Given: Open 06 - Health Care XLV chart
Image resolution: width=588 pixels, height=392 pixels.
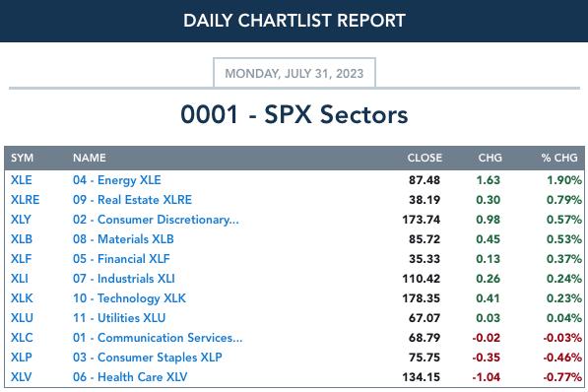Looking at the screenshot, I should 130,377.
